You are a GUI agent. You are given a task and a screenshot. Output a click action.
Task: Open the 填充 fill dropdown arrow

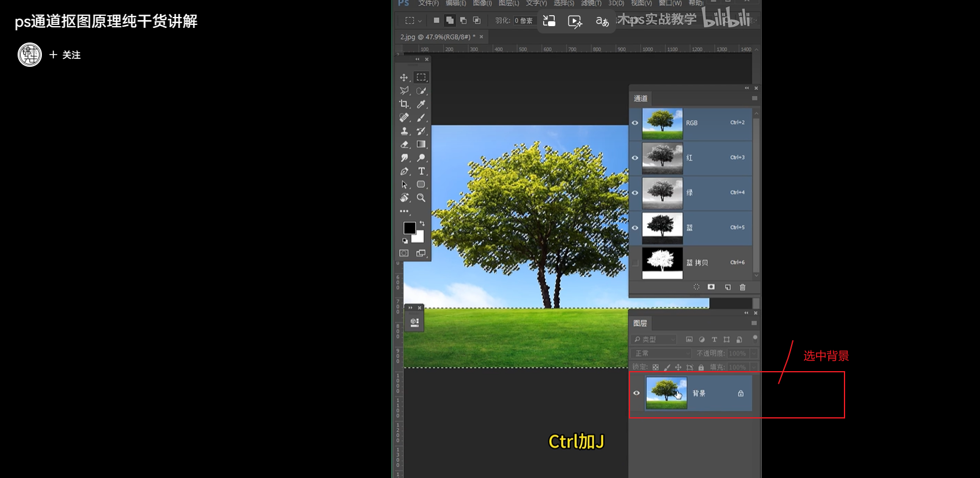(754, 367)
